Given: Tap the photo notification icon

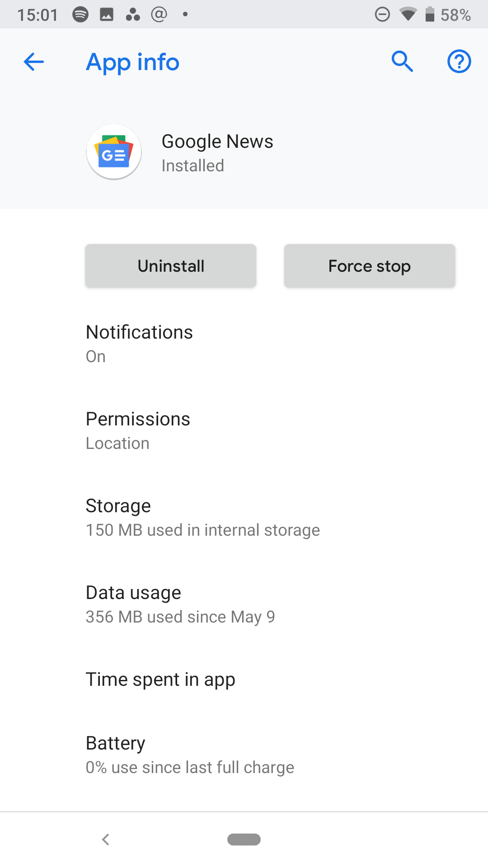Looking at the screenshot, I should pos(107,14).
